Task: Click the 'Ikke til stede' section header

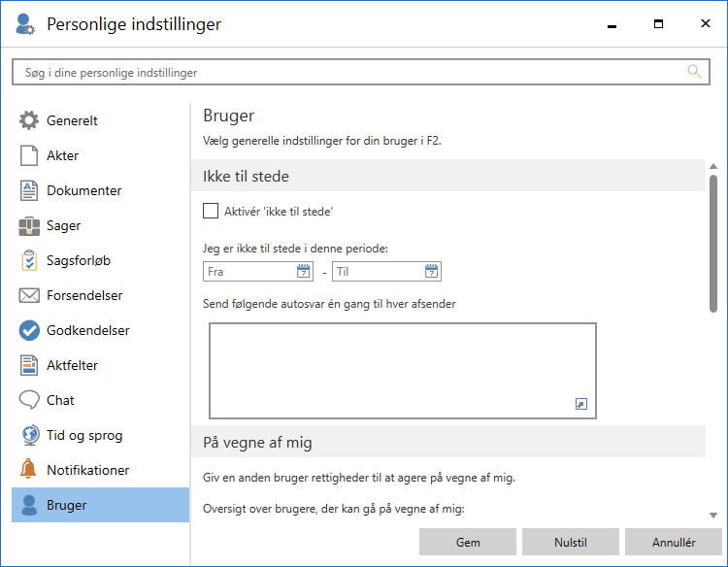Action: (x=448, y=176)
